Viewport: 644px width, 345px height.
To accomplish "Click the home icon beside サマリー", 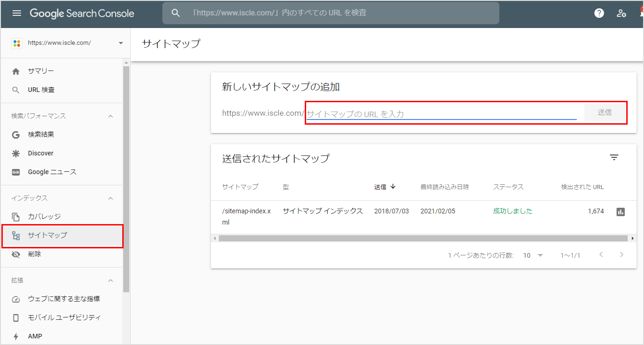I will 16,71.
